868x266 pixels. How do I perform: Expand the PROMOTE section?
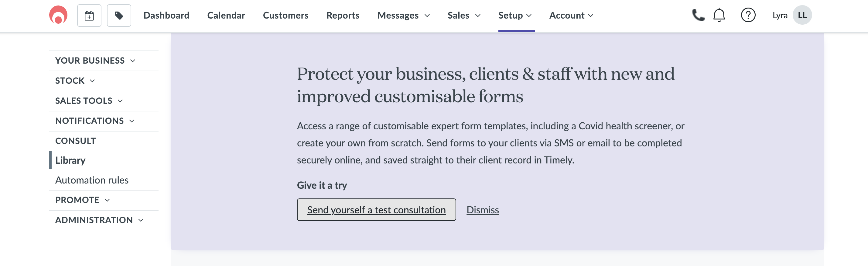[77, 200]
